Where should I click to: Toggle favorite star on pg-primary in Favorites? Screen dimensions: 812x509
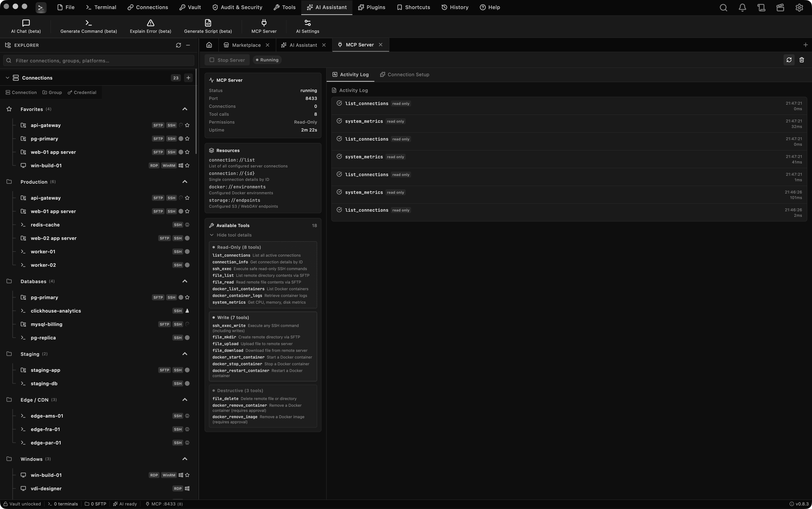187,139
